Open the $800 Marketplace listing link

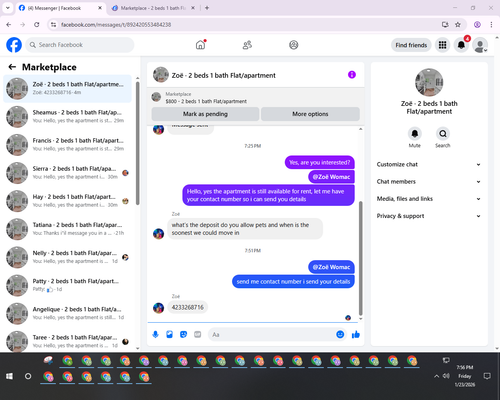[206, 101]
